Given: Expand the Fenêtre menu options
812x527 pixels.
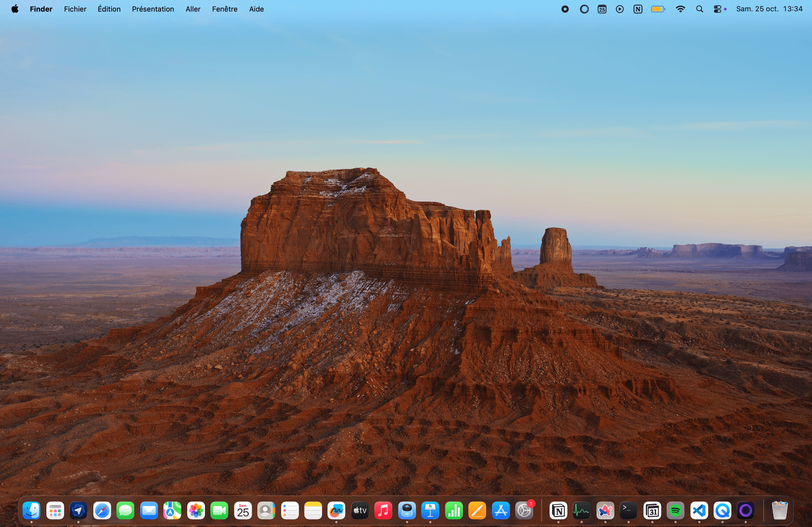Looking at the screenshot, I should (225, 9).
